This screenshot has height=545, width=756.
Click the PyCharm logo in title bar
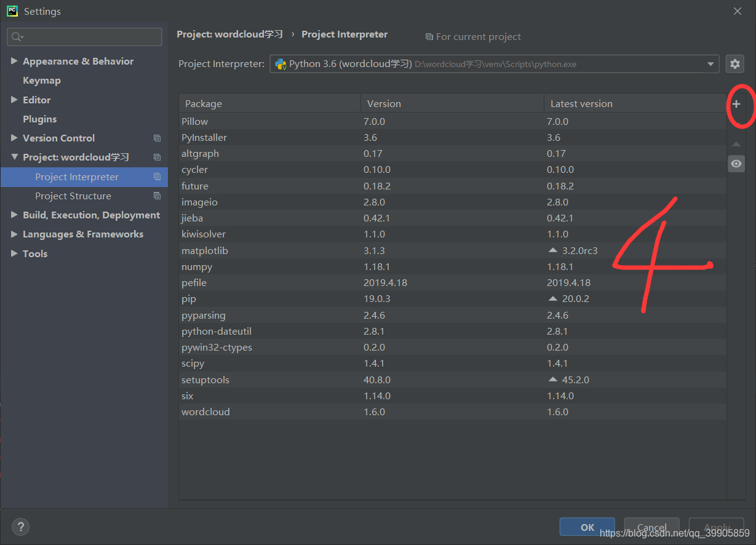tap(12, 11)
